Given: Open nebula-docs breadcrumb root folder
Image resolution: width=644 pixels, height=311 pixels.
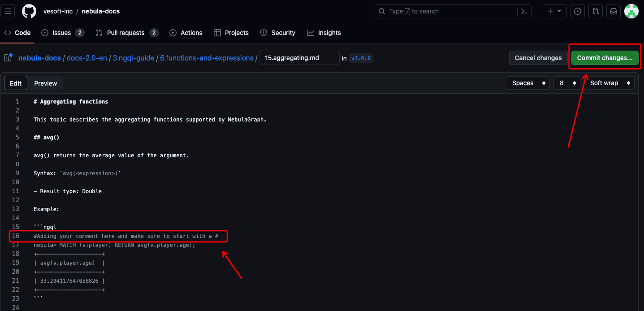Looking at the screenshot, I should [39, 58].
